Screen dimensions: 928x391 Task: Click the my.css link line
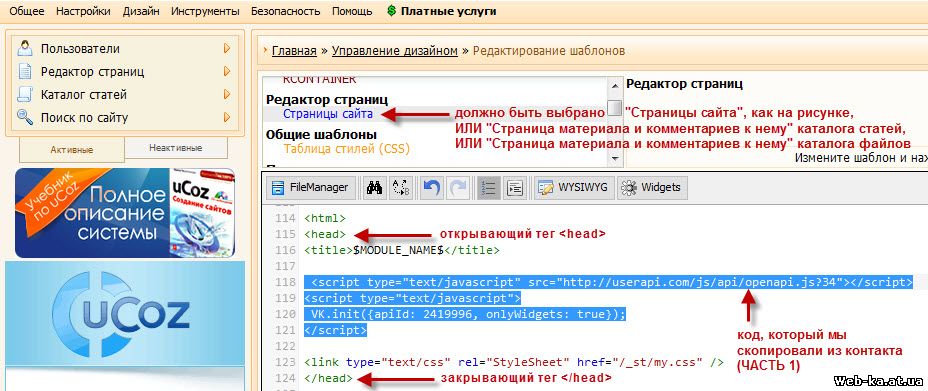[x=514, y=362]
